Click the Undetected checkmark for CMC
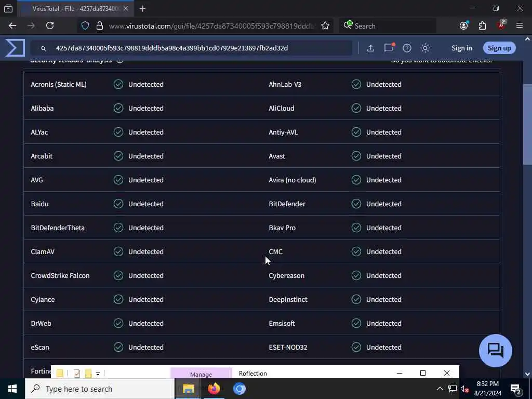532x399 pixels. (356, 251)
